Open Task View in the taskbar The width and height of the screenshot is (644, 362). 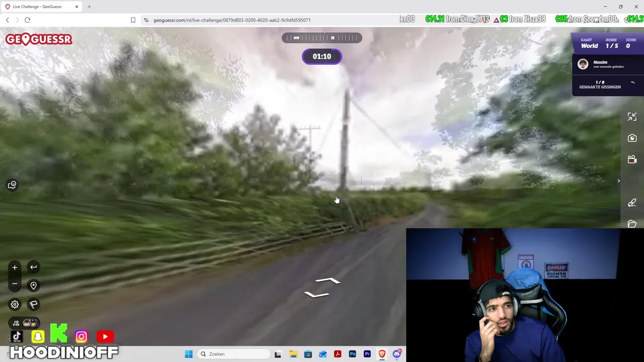[278, 354]
